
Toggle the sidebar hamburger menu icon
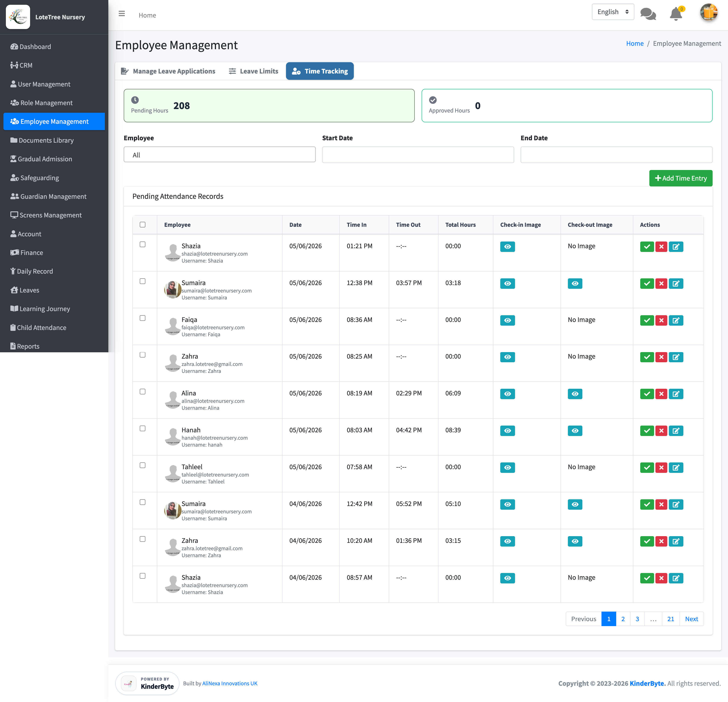(122, 14)
